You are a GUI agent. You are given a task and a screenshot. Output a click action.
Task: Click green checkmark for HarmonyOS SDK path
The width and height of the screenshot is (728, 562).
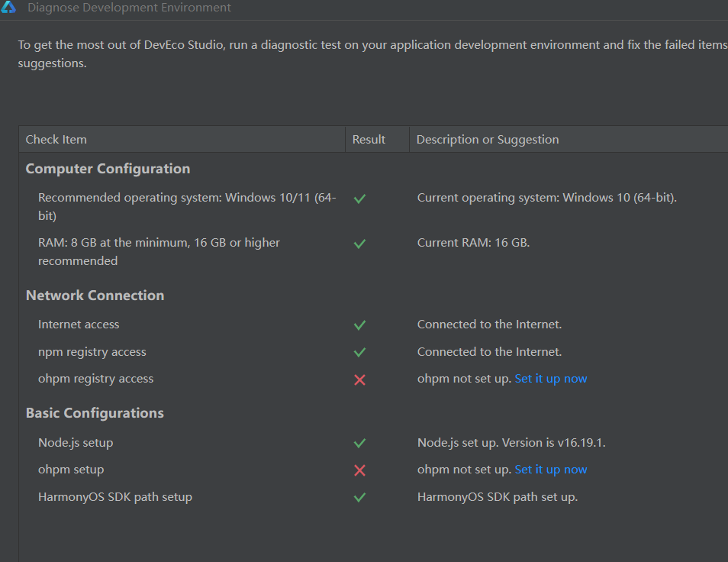(x=359, y=497)
